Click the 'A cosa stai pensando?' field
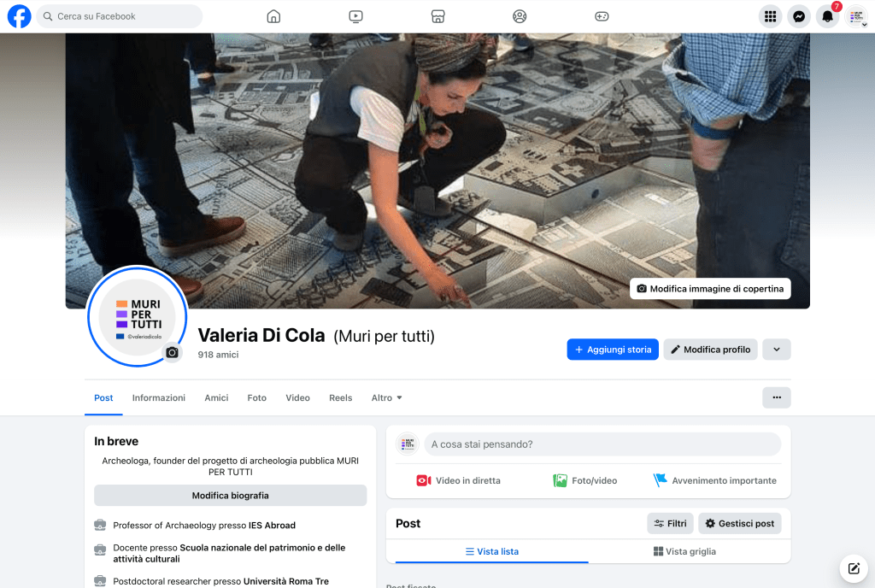875x588 pixels. (602, 444)
